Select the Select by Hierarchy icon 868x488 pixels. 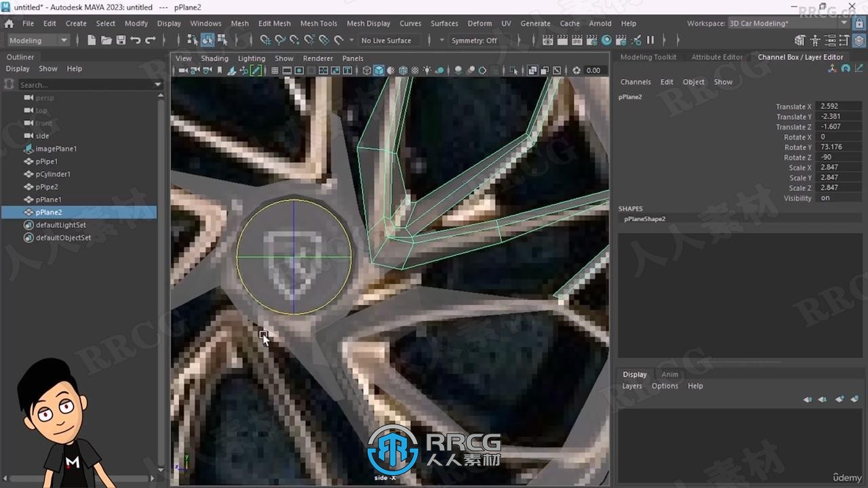(x=193, y=40)
